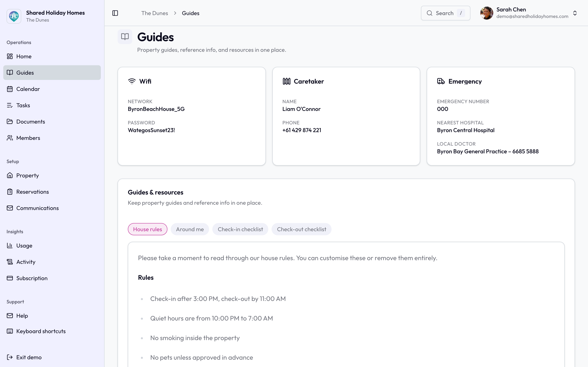Switch to the Check-in checklist tab
This screenshot has height=367, width=588.
coord(240,229)
